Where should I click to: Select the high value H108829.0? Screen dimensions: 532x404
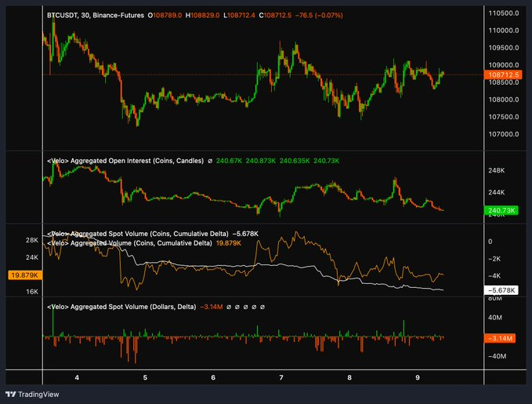[x=202, y=15]
